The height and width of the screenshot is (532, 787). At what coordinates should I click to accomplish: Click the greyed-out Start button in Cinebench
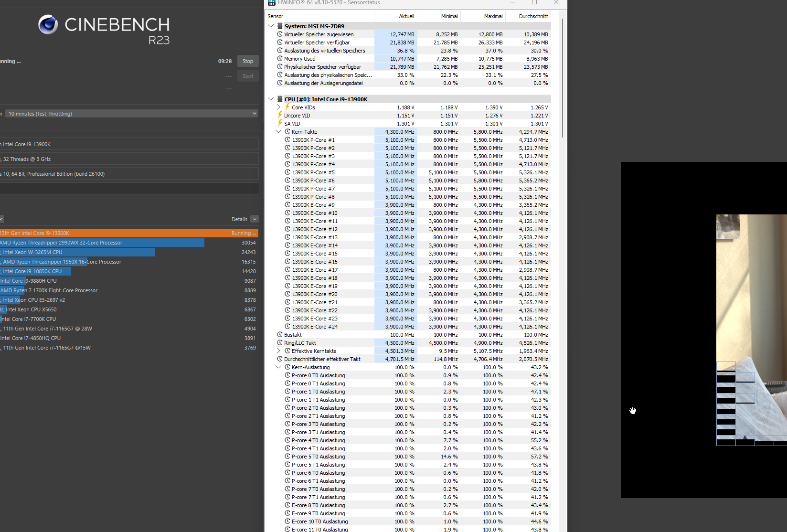coord(248,76)
